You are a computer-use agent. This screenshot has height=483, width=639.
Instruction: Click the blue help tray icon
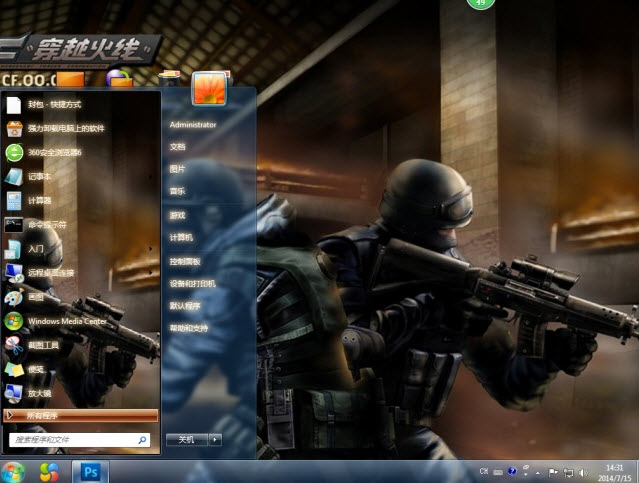point(512,471)
